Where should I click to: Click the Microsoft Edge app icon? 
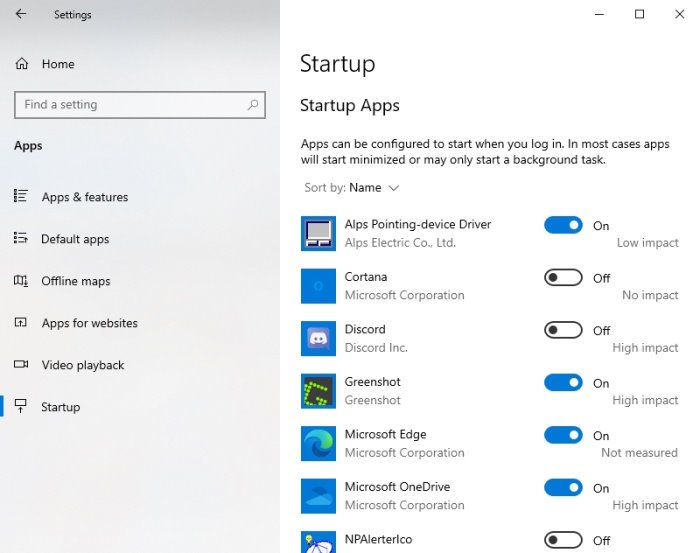click(318, 443)
